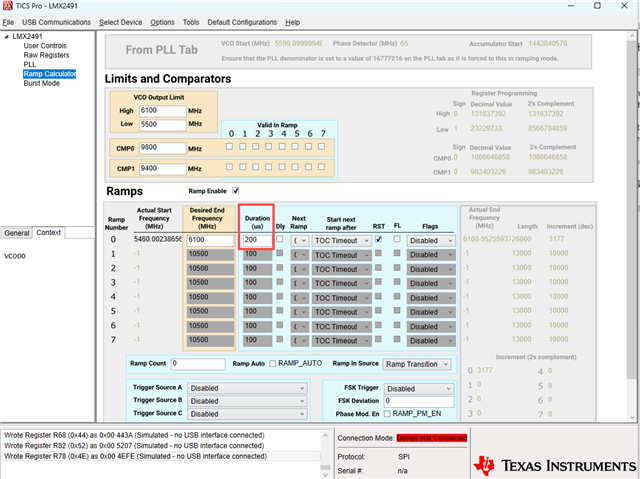This screenshot has width=640, height=479.
Task: Click the Texas Instruments logo
Action: 551,464
